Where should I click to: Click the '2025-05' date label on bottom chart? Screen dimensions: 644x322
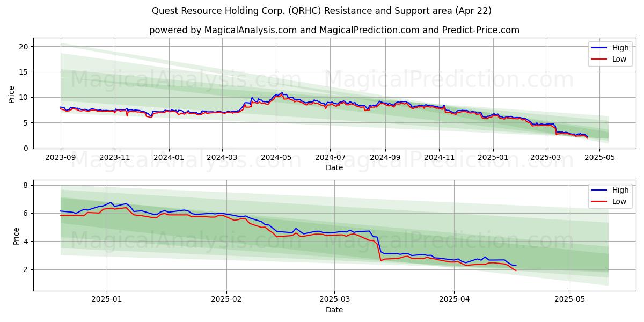pos(570,300)
